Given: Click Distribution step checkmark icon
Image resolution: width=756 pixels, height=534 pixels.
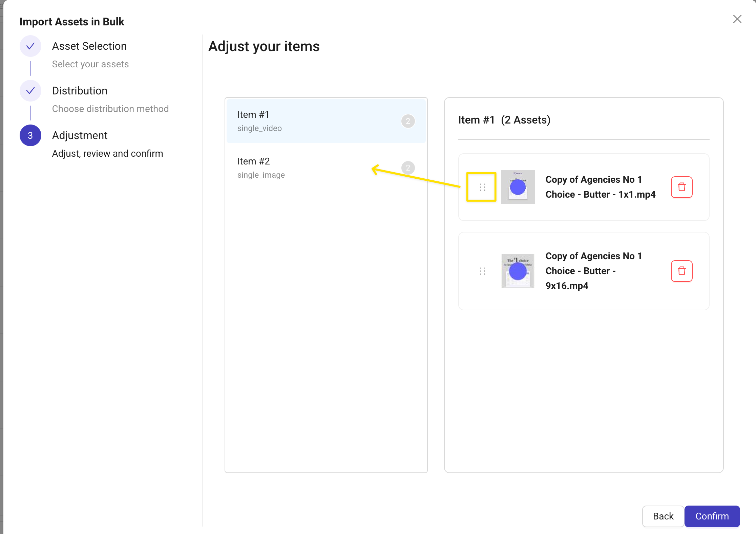Looking at the screenshot, I should tap(30, 91).
